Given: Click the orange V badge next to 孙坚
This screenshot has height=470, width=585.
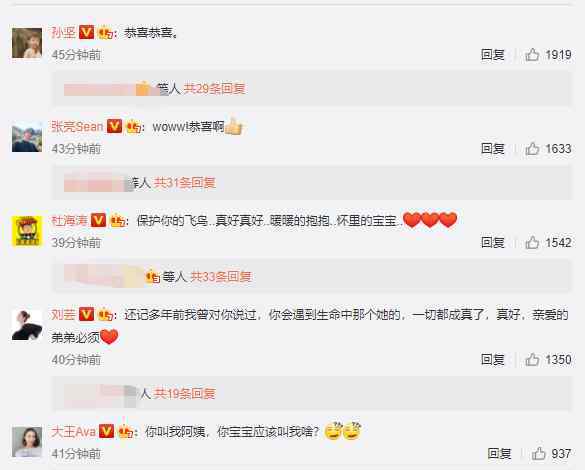Looking at the screenshot, I should click(x=86, y=32).
